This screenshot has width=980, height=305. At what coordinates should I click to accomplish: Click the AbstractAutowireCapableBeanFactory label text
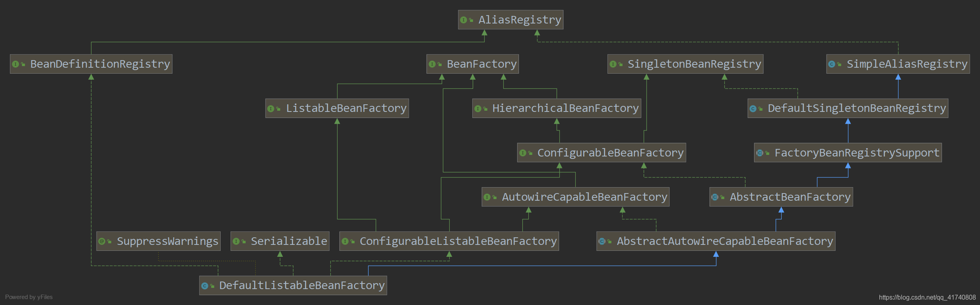point(725,241)
